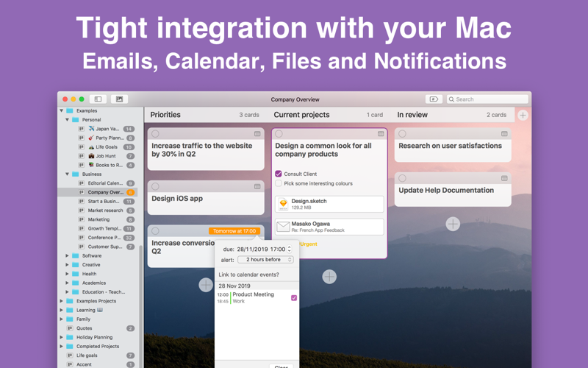Click the due date stepper arrows
588x368 pixels.
[289, 249]
